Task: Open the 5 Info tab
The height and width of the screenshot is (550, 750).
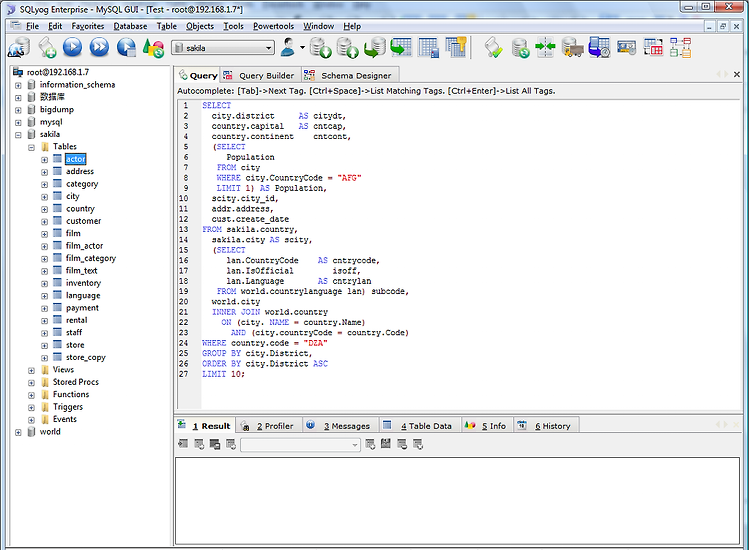Action: click(x=487, y=426)
